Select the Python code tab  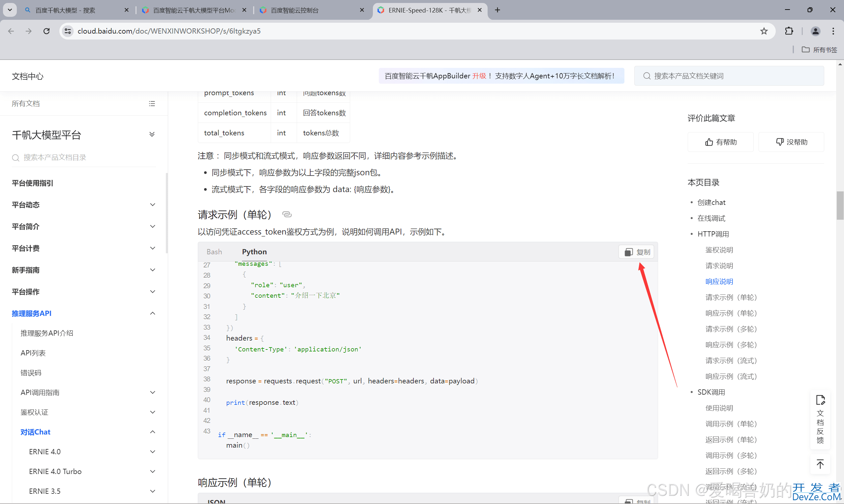(x=254, y=252)
